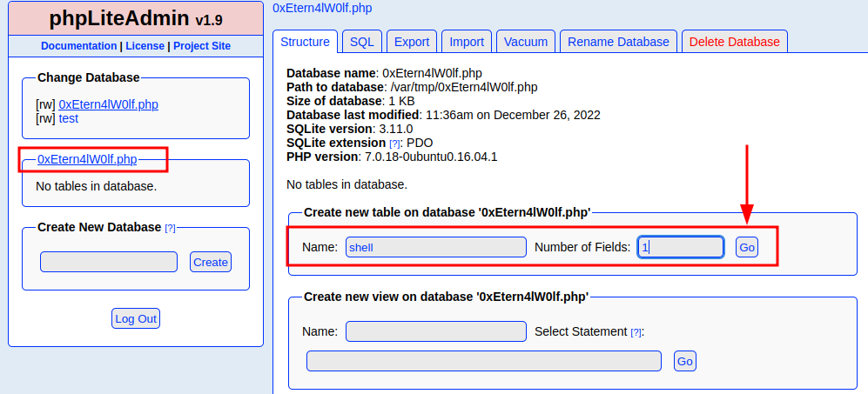Open the Documentation link
The image size is (868, 394).
[78, 46]
